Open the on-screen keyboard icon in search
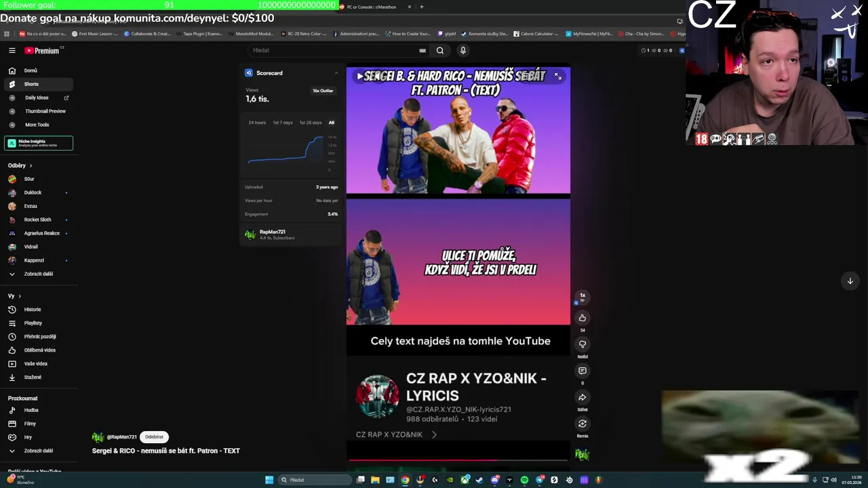The height and width of the screenshot is (488, 868). [422, 50]
